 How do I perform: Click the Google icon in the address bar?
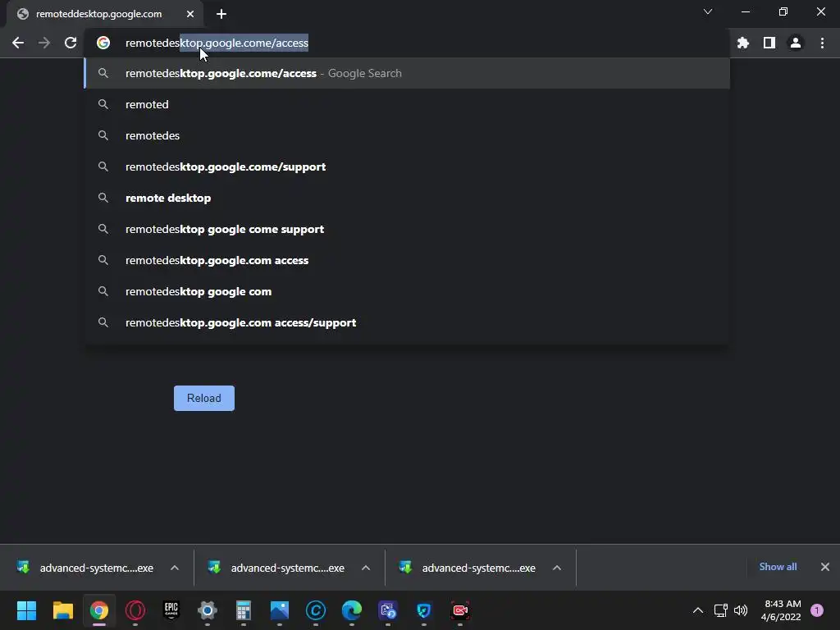(x=103, y=43)
